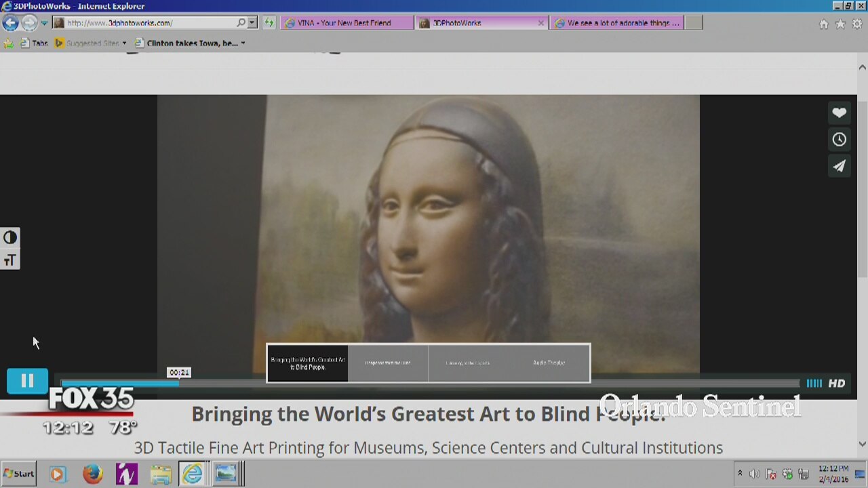Go back using the browser Back arrow
This screenshot has height=488, width=868.
click(10, 22)
